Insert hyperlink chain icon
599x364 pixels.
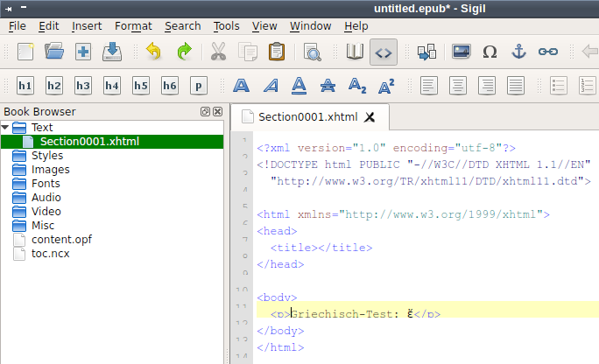(x=548, y=52)
